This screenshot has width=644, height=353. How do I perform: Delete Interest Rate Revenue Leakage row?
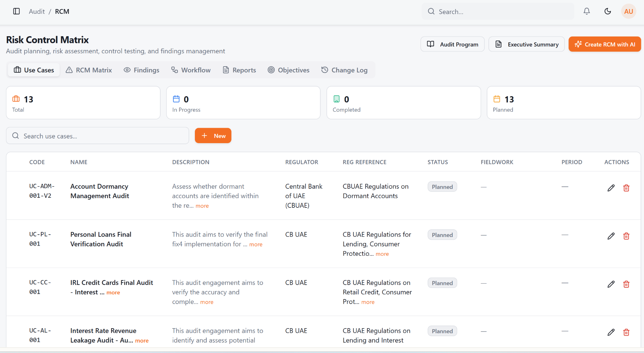click(x=626, y=332)
